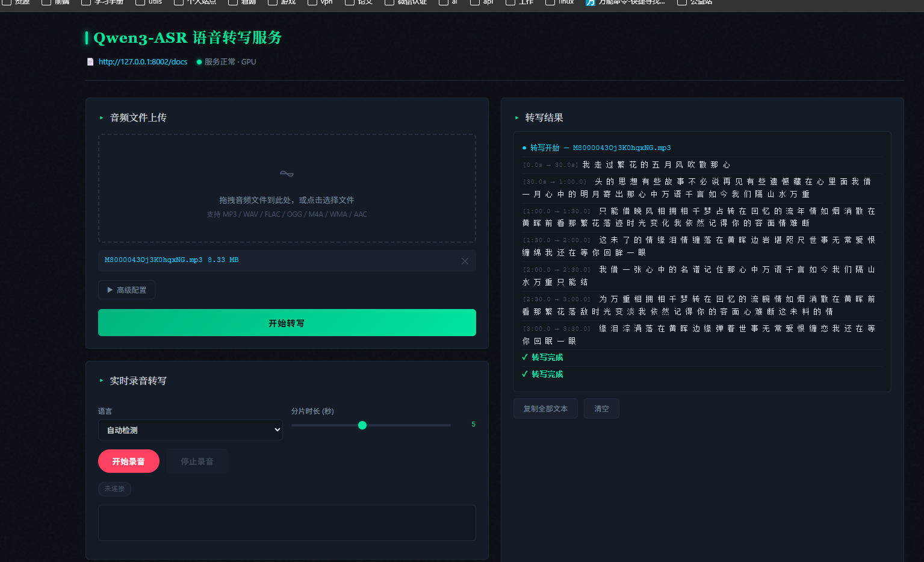Clear results with the 清空 button

click(x=601, y=408)
